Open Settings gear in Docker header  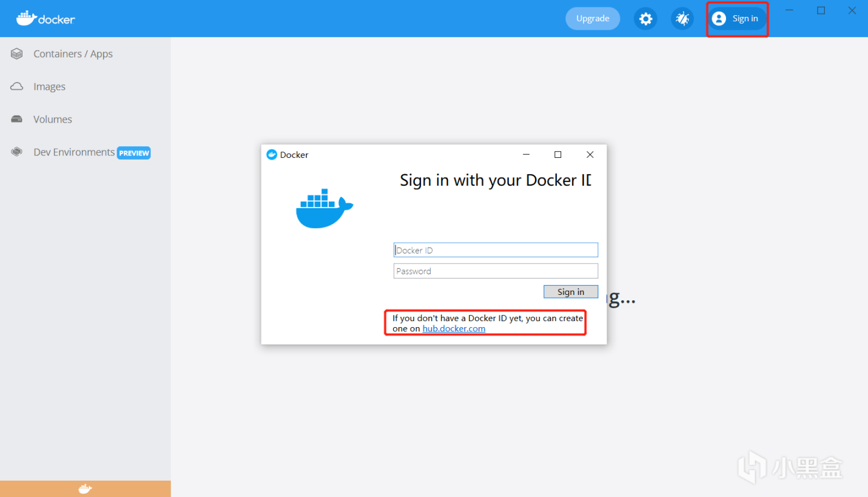(645, 19)
